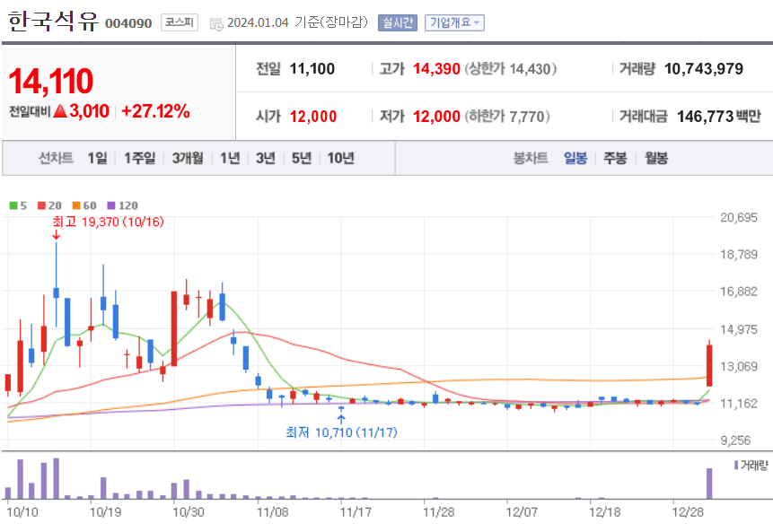The width and height of the screenshot is (773, 532).
Task: Click the 실시간 button
Action: [398, 23]
